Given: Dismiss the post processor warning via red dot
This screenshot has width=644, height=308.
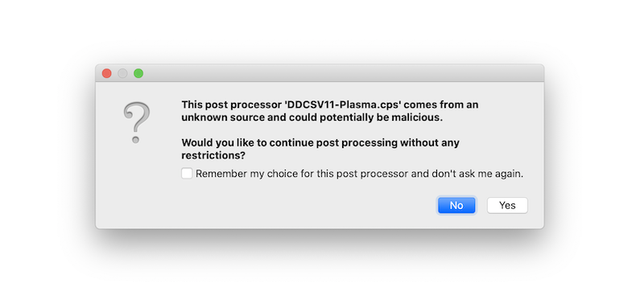Looking at the screenshot, I should (x=107, y=73).
